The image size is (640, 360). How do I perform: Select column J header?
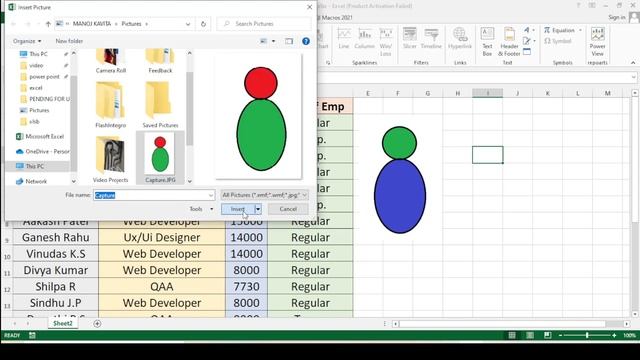[x=517, y=93]
